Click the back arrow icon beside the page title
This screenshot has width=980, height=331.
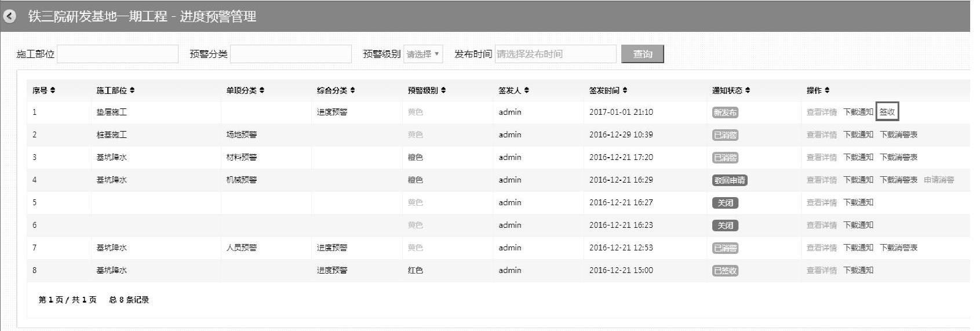click(10, 16)
